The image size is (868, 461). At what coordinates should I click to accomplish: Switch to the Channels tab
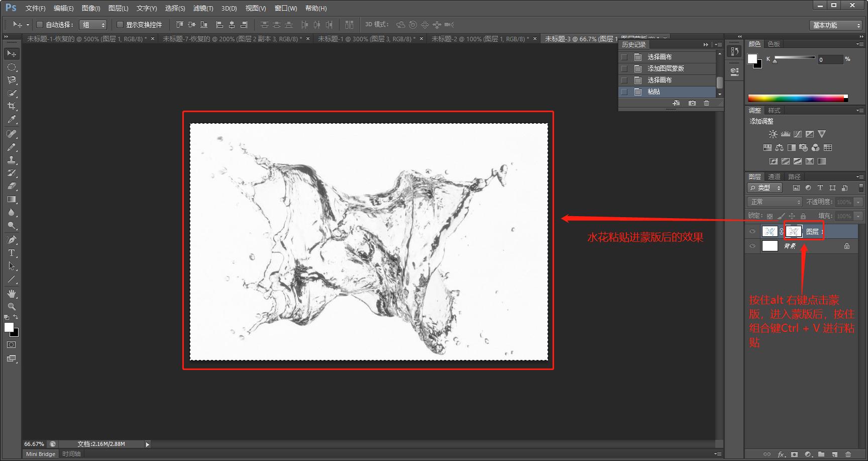[774, 176]
